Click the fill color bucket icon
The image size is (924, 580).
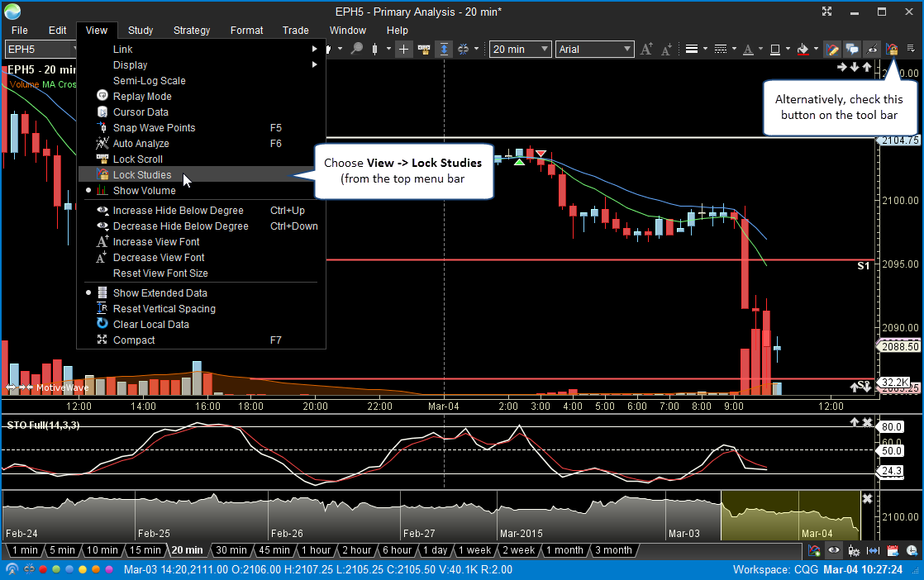[x=803, y=49]
